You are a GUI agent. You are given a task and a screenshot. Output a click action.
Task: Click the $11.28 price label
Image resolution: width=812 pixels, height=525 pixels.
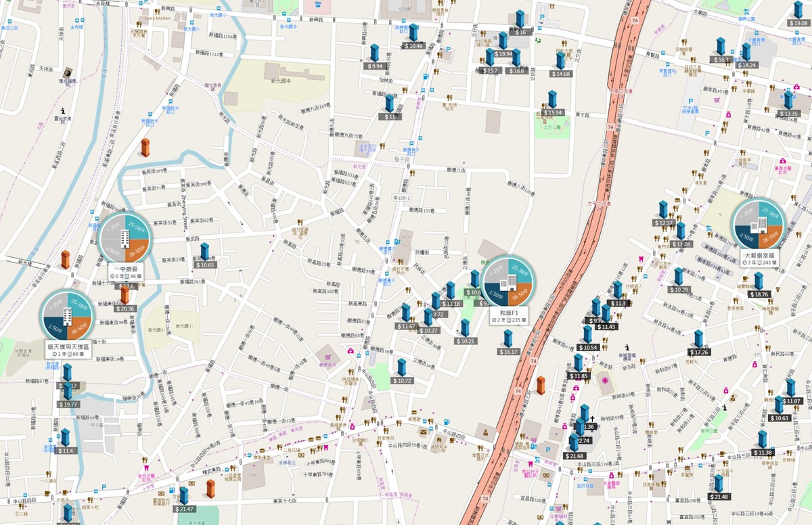click(x=682, y=244)
